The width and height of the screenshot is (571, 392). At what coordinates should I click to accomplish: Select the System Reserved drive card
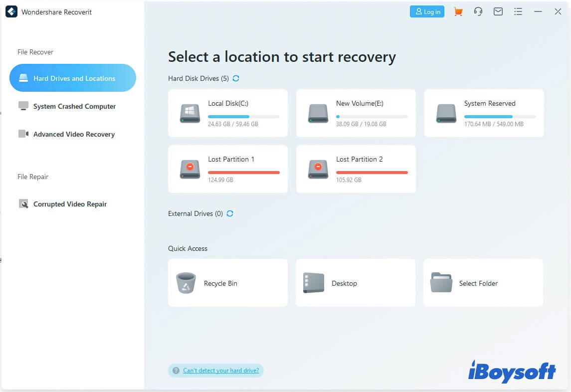pos(484,113)
